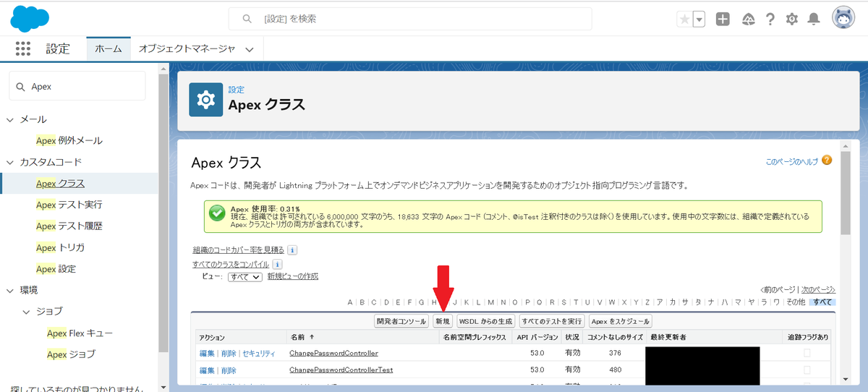Open the オブジェクトマネージャ tab chevron
Viewport: 868px width, 392px height.
[x=250, y=50]
